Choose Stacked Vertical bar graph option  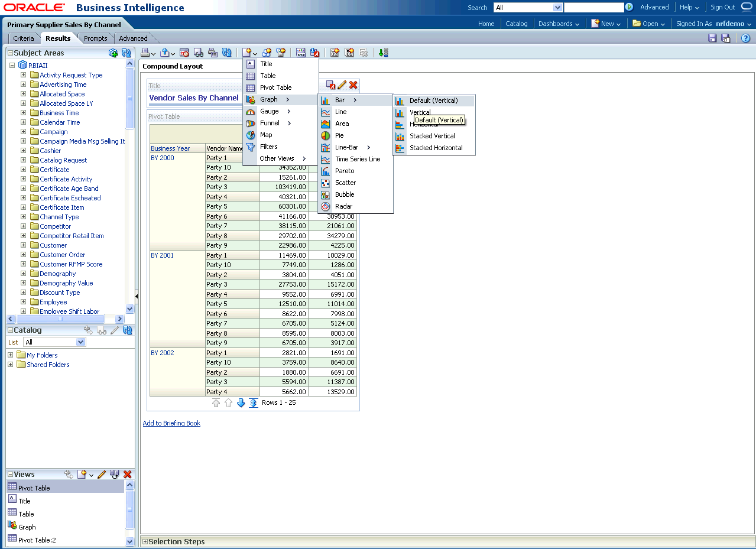point(432,136)
